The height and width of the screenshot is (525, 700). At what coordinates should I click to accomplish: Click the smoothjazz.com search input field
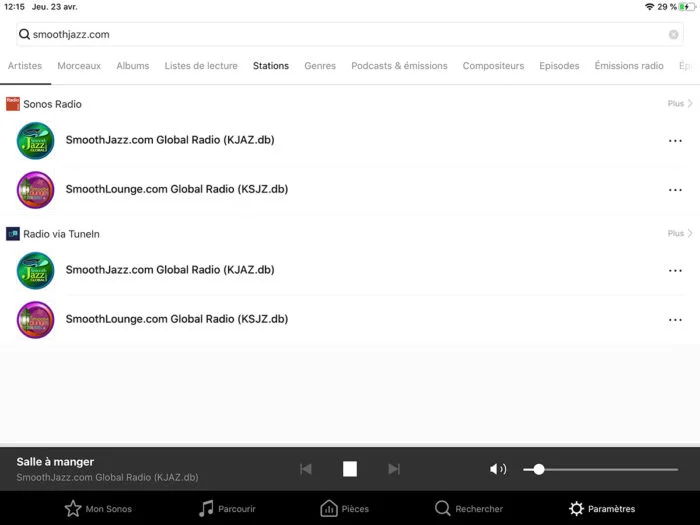pyautogui.click(x=350, y=34)
